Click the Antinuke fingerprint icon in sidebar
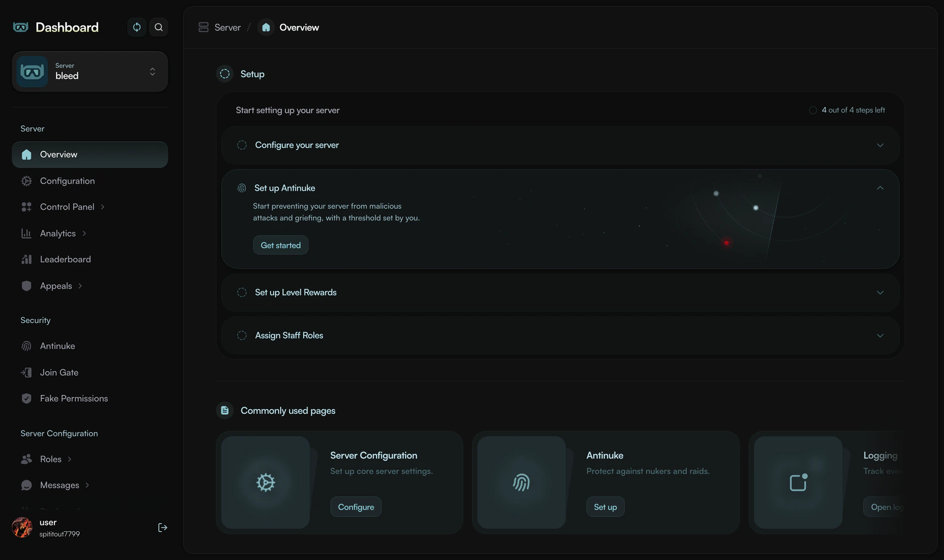The image size is (944, 560). [27, 346]
